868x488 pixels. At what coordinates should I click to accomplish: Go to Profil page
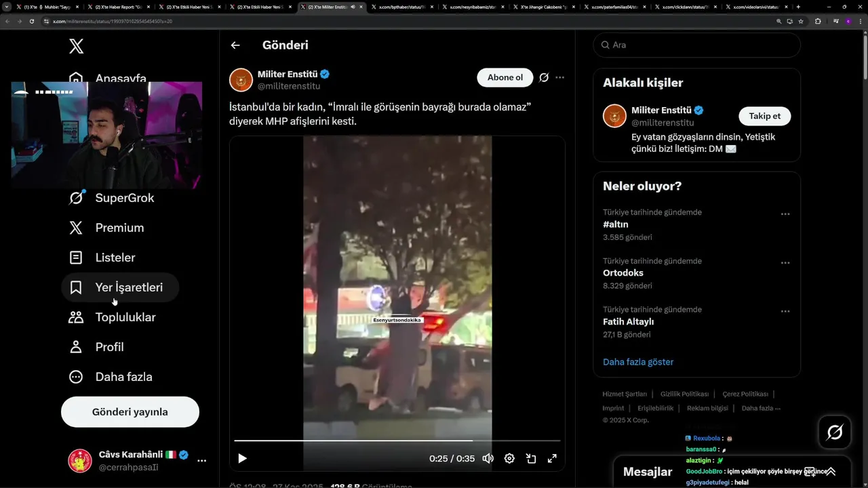(97, 347)
